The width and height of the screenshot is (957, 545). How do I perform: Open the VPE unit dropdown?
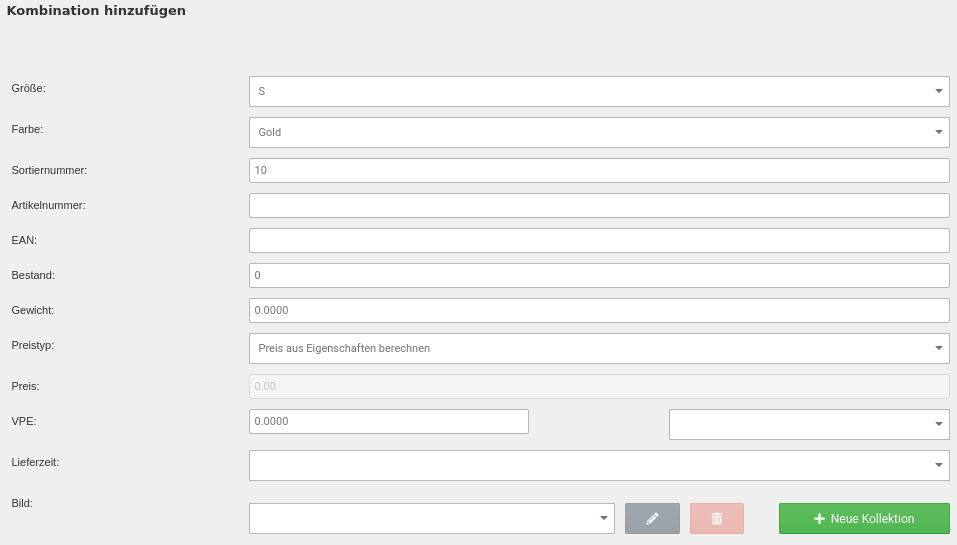tap(808, 424)
